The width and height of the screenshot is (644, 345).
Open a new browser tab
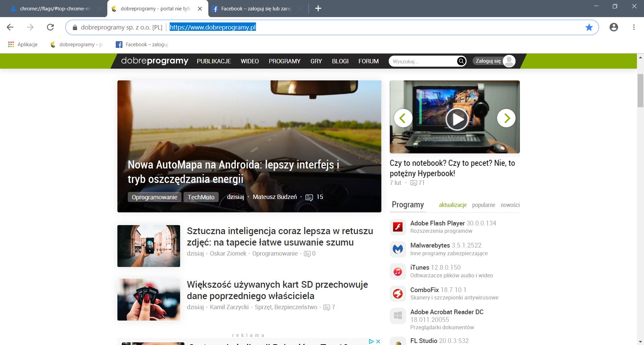point(318,8)
